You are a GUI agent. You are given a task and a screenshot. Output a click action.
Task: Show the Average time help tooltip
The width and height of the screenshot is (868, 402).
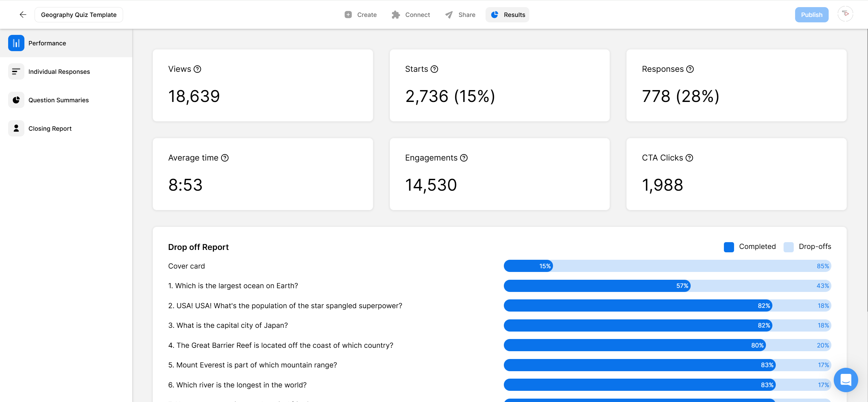tap(224, 157)
